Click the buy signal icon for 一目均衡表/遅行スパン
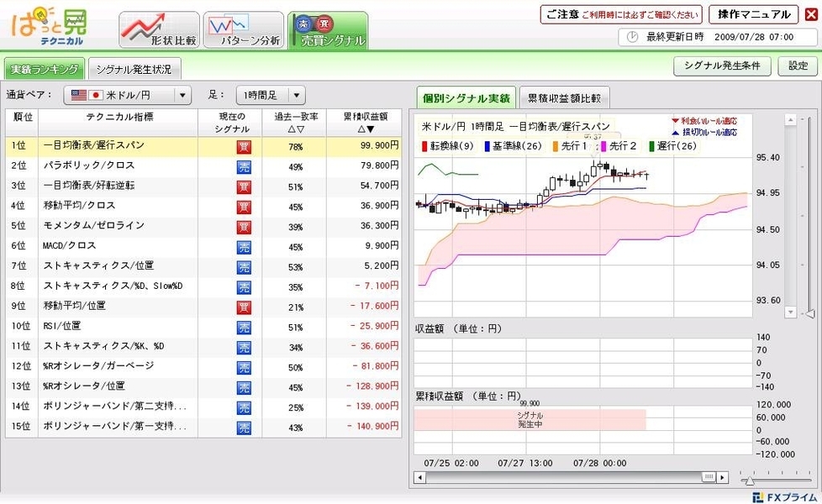Viewport: 822px width, 504px height. (x=244, y=147)
